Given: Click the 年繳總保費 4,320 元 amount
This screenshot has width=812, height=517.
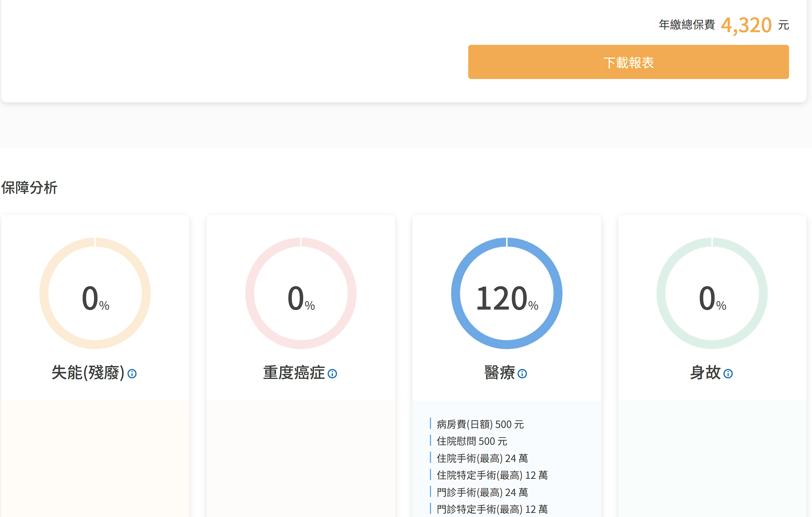Looking at the screenshot, I should [746, 25].
